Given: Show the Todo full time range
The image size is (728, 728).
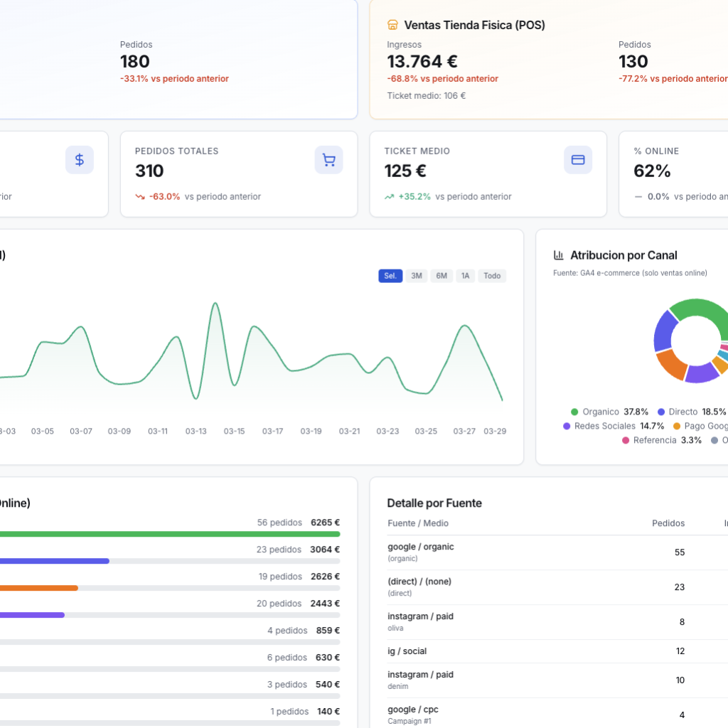Looking at the screenshot, I should (492, 276).
